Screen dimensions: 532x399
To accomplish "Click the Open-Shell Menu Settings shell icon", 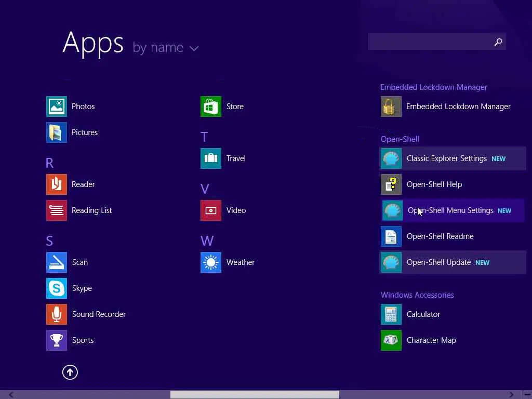I will (393, 210).
